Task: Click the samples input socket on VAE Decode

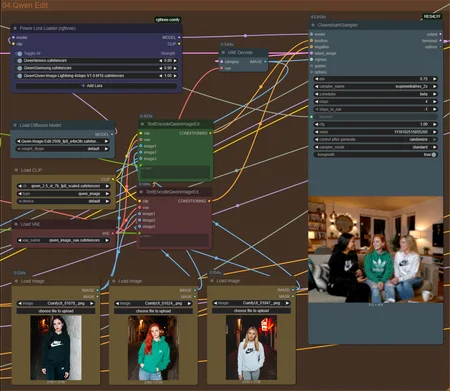Action: [221, 62]
